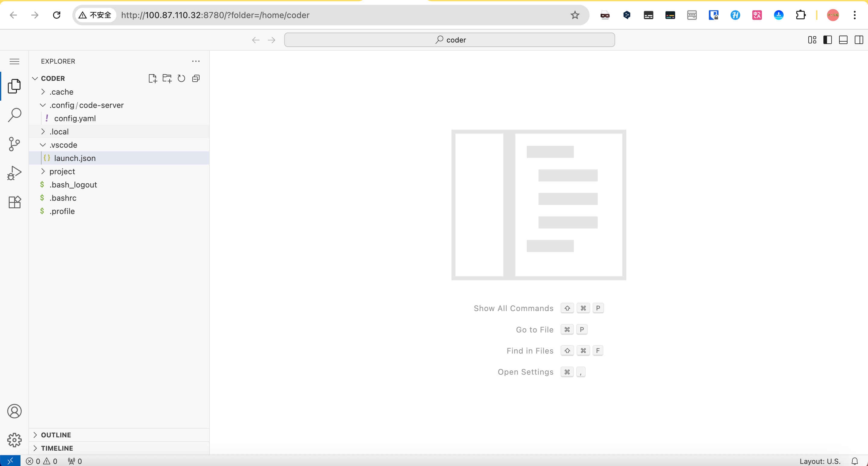
Task: Click the New Folder icon in explorer
Action: (167, 78)
